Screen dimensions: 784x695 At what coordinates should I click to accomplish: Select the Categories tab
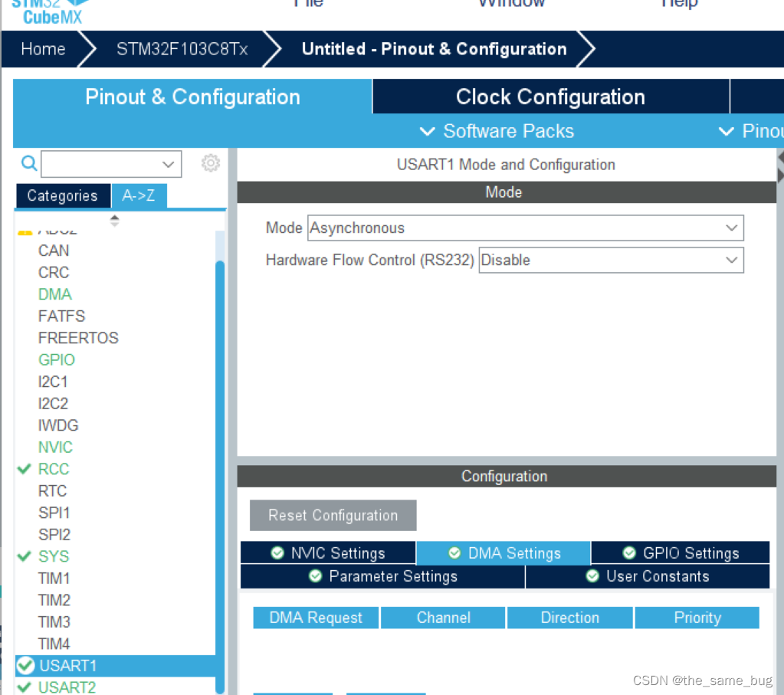coord(63,195)
